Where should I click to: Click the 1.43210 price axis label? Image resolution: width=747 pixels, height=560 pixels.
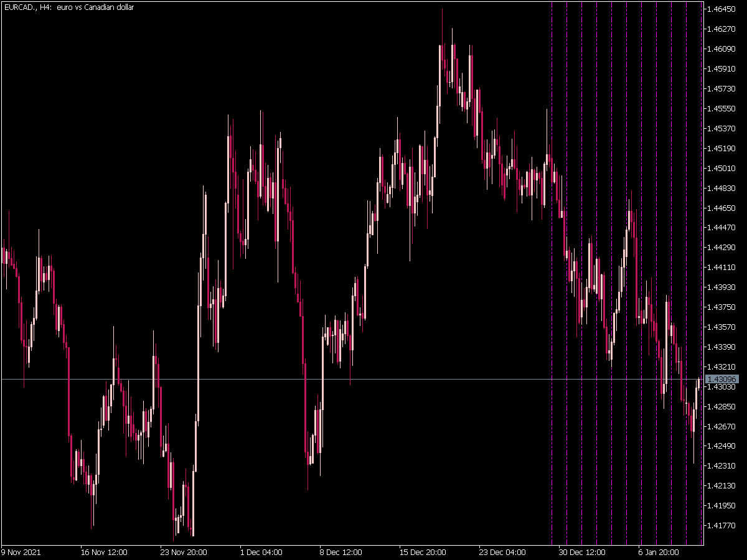click(722, 366)
